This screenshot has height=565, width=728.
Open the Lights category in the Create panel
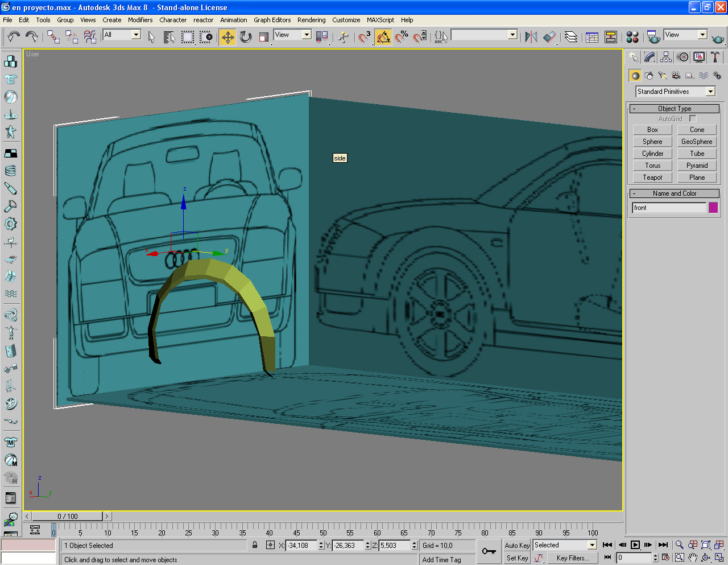pos(663,75)
